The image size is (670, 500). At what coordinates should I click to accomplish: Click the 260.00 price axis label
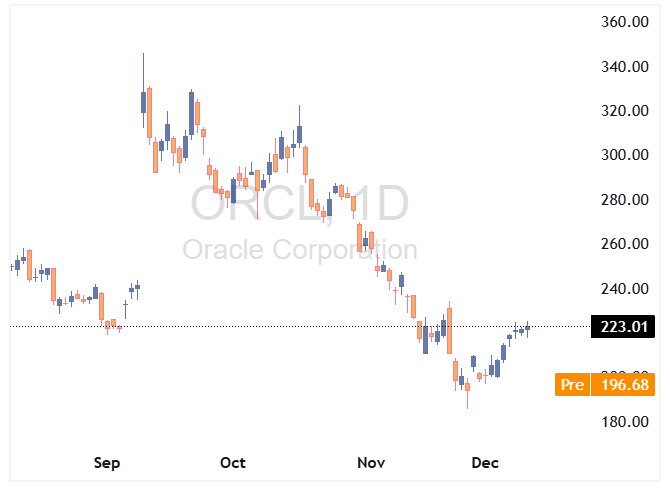628,244
